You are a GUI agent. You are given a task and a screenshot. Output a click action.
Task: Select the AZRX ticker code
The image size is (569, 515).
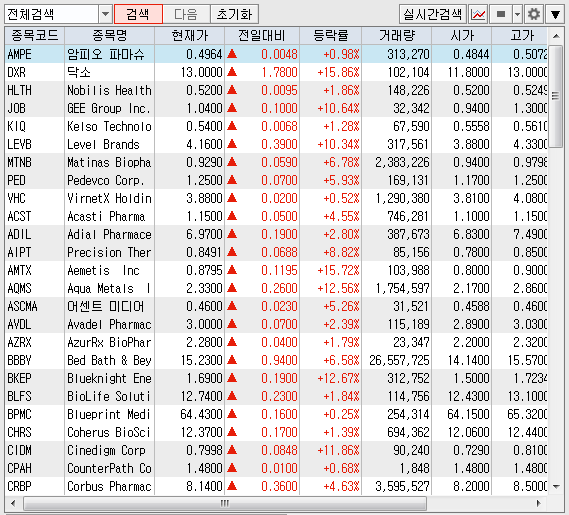coord(19,342)
